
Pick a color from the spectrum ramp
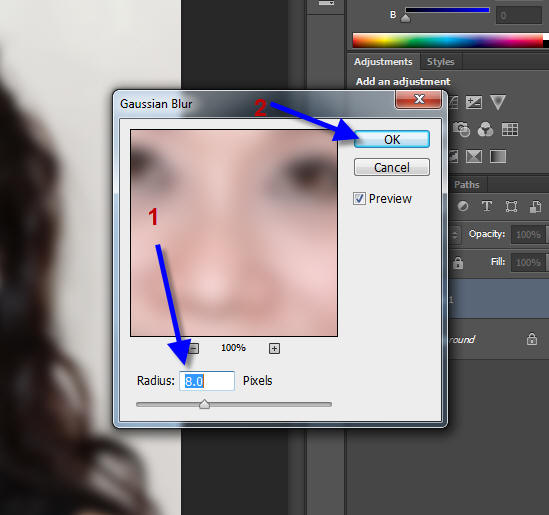click(x=448, y=40)
